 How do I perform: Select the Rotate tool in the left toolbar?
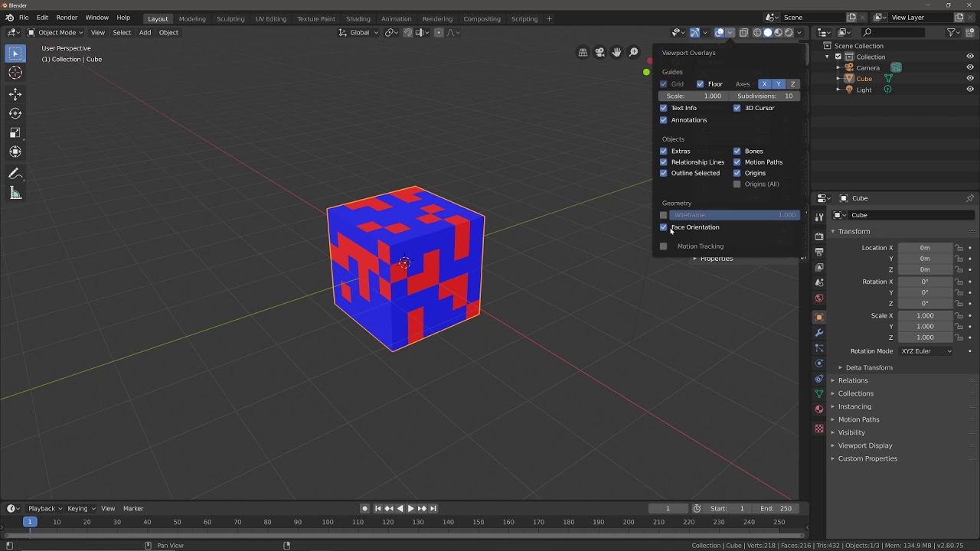15,112
